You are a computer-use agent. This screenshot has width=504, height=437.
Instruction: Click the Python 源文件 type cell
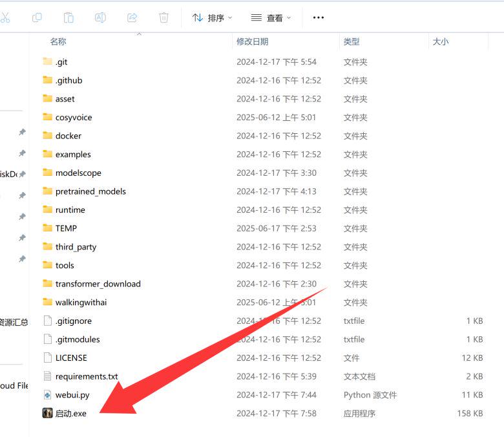370,395
